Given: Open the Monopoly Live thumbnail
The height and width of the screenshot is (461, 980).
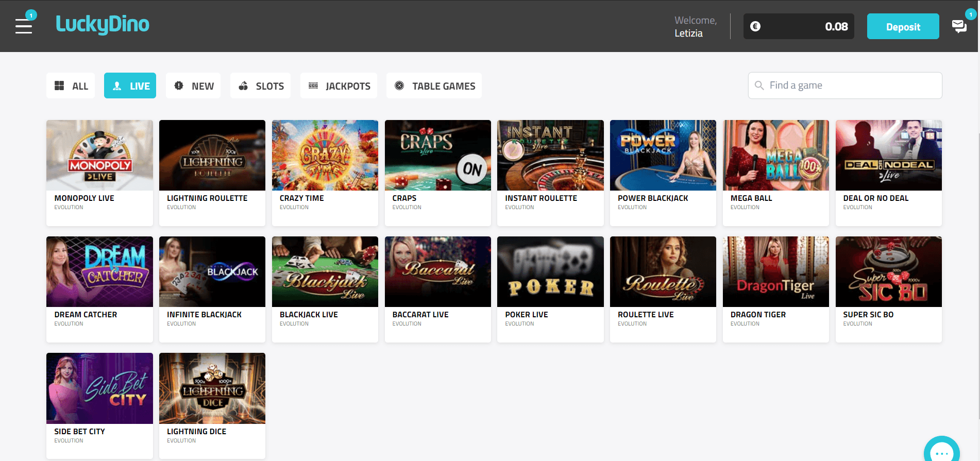Looking at the screenshot, I should pyautogui.click(x=99, y=156).
